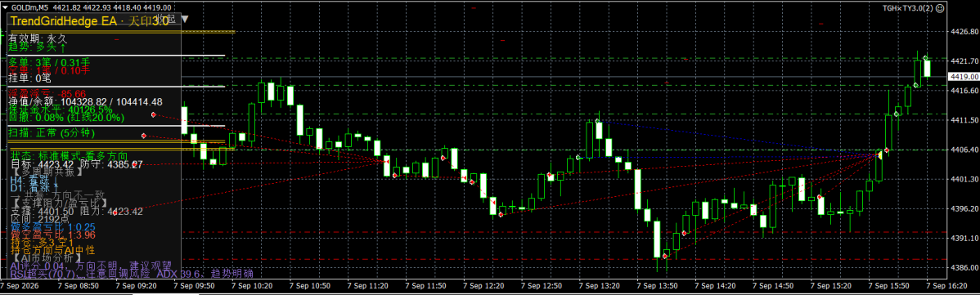Click the 保证金水平 40126.5% row
The height and width of the screenshot is (295, 980).
[x=61, y=110]
